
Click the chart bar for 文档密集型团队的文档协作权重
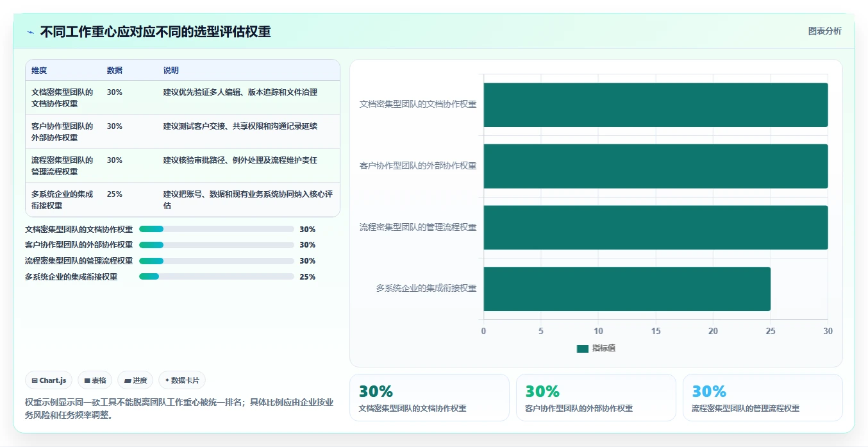click(x=655, y=105)
